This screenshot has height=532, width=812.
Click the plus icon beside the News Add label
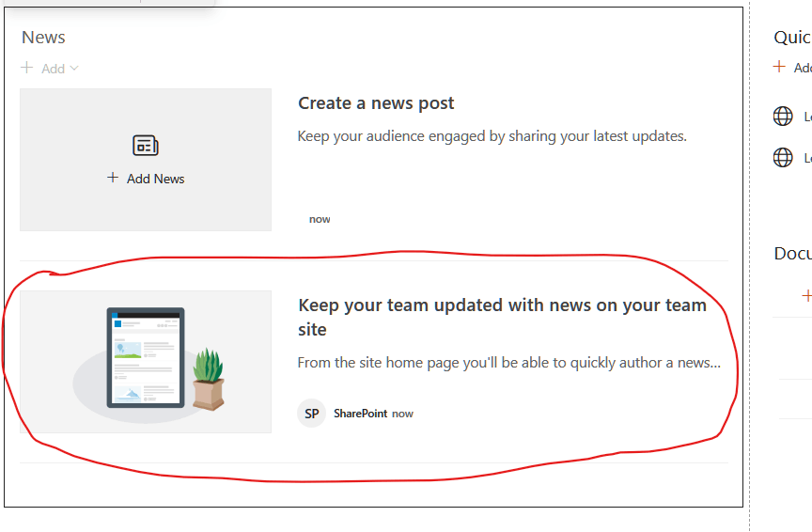[27, 68]
